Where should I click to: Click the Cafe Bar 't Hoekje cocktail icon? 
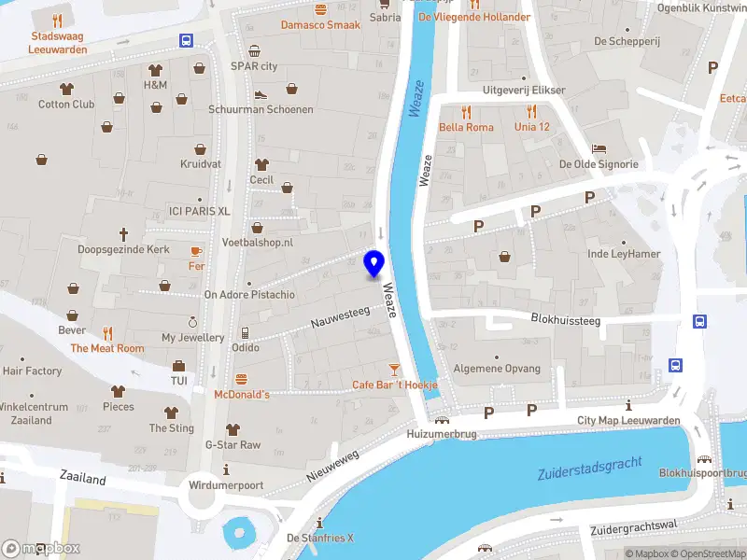tap(394, 370)
